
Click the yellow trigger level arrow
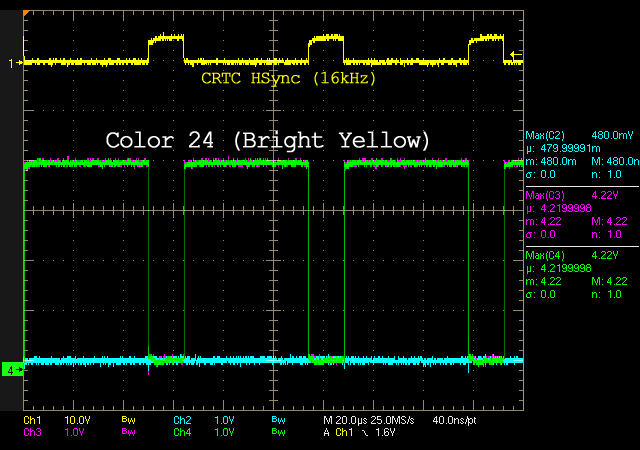tap(516, 55)
